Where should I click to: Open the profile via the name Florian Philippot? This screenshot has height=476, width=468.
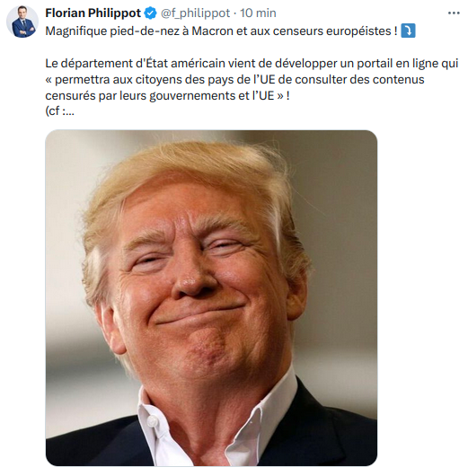click(x=93, y=13)
